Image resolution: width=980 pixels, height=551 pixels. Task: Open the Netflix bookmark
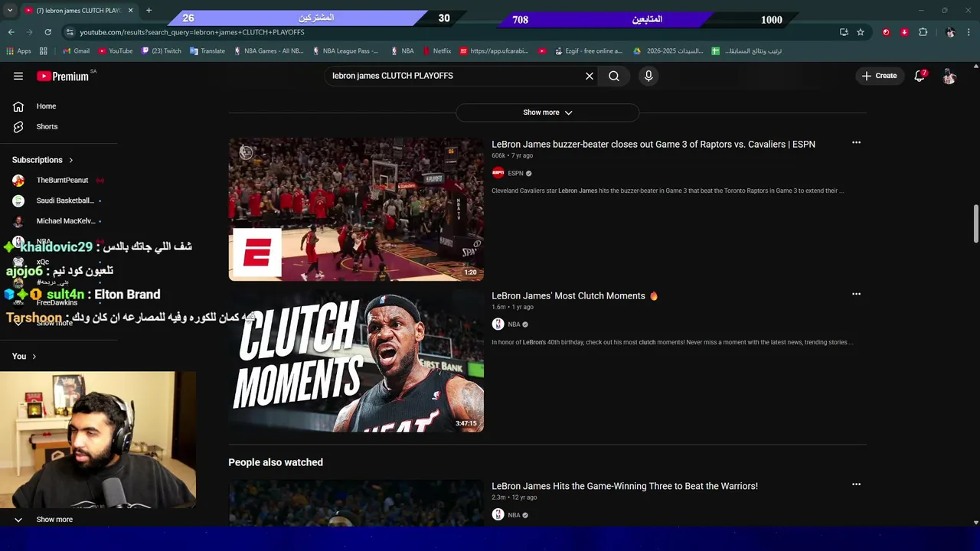pos(436,51)
